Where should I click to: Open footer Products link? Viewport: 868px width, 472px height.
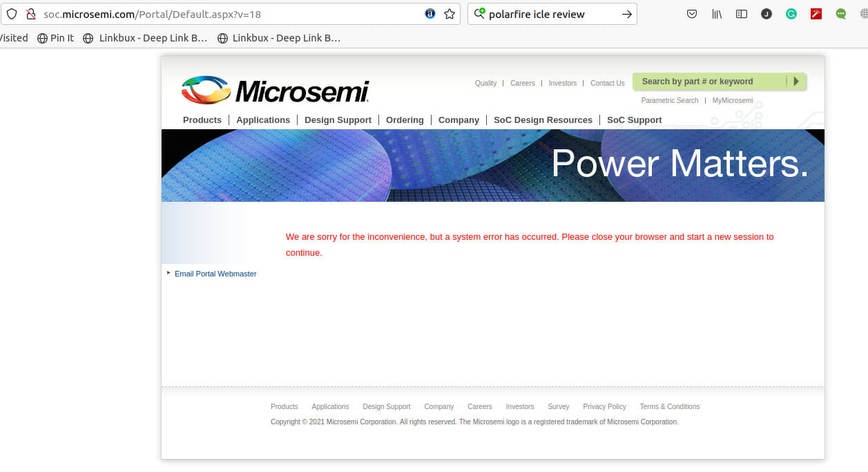click(284, 406)
